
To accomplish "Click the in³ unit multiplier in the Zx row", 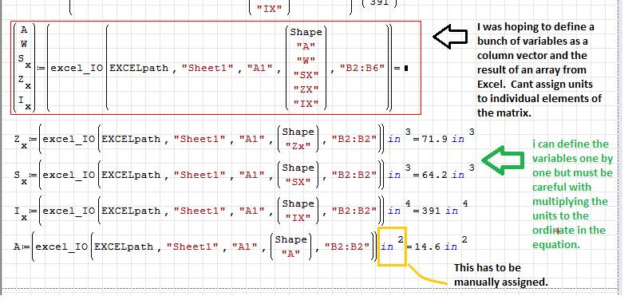I will (399, 137).
